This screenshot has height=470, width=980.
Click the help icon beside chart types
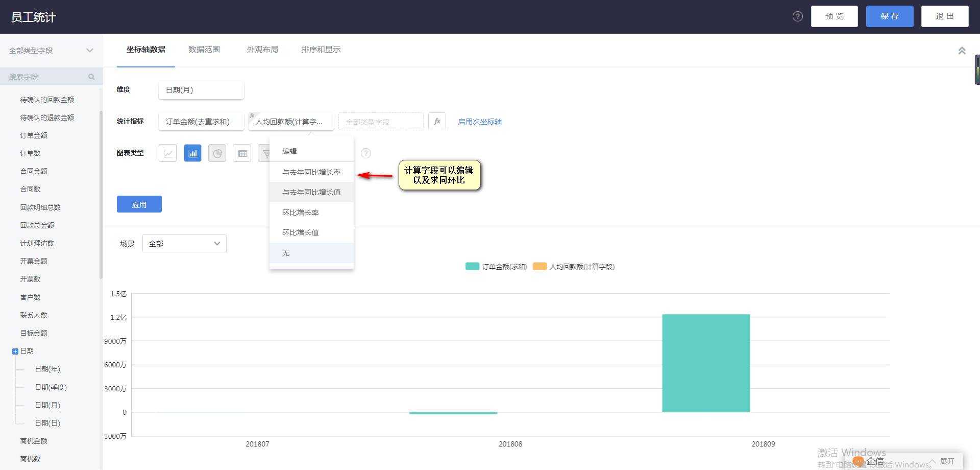(x=366, y=153)
